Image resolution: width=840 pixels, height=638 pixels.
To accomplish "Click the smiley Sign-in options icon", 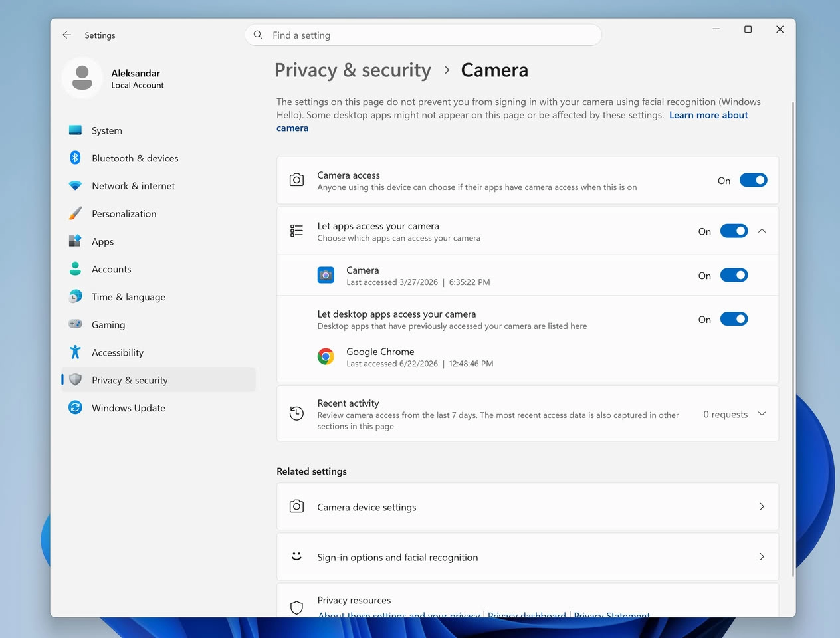I will [x=297, y=556].
